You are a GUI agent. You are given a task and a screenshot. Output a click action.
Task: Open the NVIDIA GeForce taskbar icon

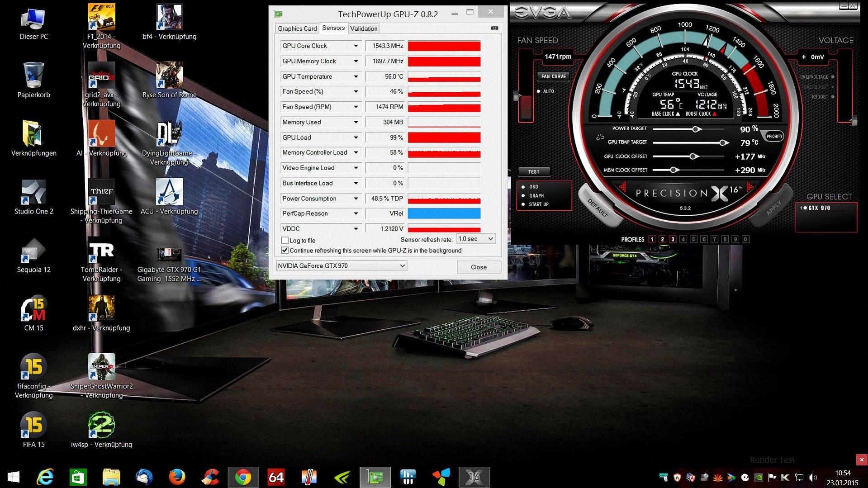point(342,477)
